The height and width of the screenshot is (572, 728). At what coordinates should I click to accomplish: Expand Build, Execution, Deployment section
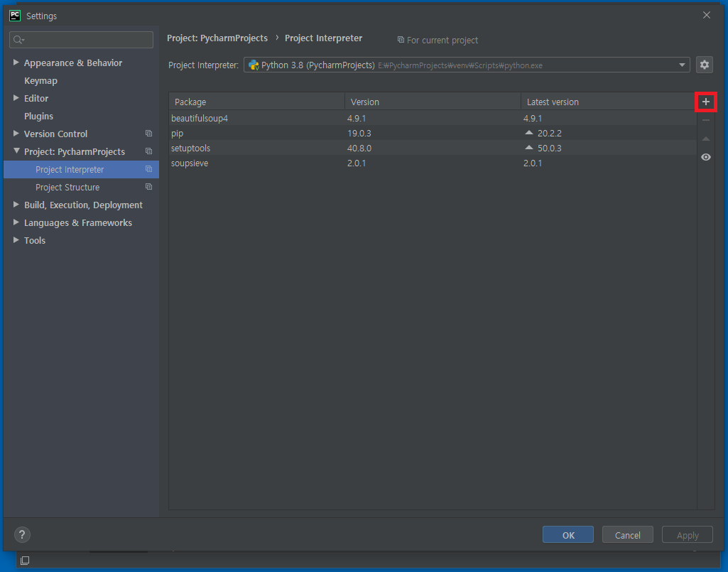click(x=16, y=205)
